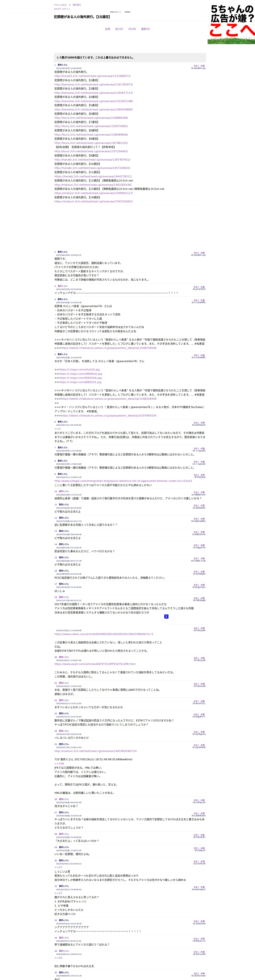Click 大砲 on post 6
The height and width of the screenshot is (980, 255).
pyautogui.click(x=202, y=423)
